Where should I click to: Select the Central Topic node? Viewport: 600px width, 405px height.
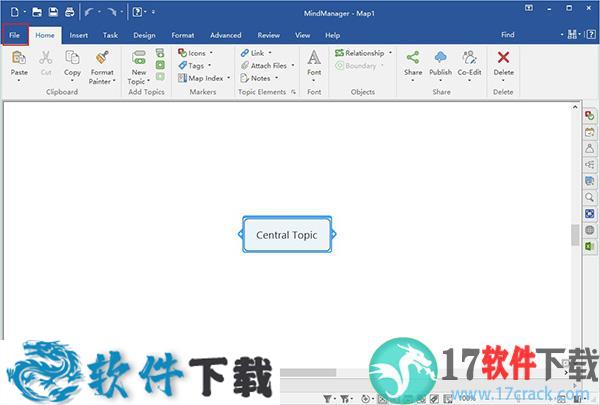coord(287,235)
